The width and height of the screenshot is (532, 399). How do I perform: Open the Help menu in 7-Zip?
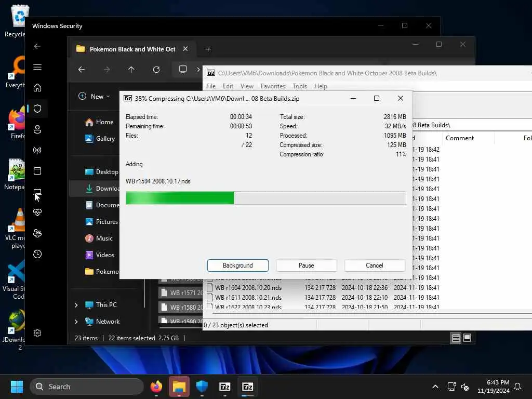tap(320, 86)
